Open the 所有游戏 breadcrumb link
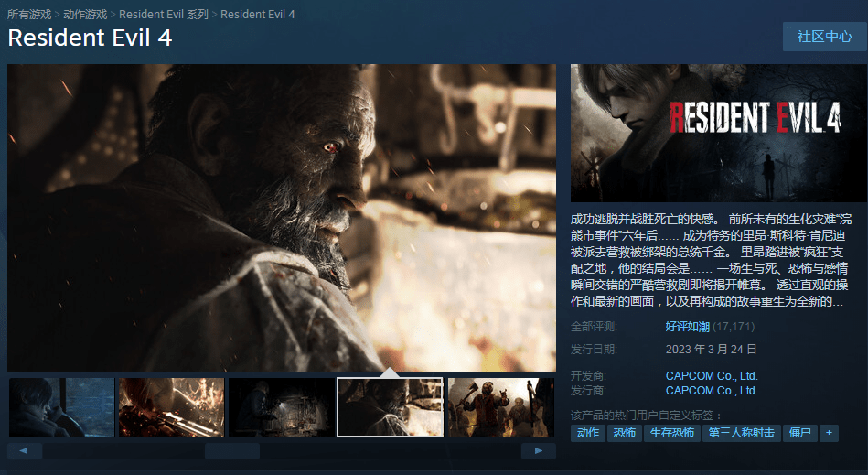Image resolution: width=868 pixels, height=475 pixels. click(x=29, y=15)
